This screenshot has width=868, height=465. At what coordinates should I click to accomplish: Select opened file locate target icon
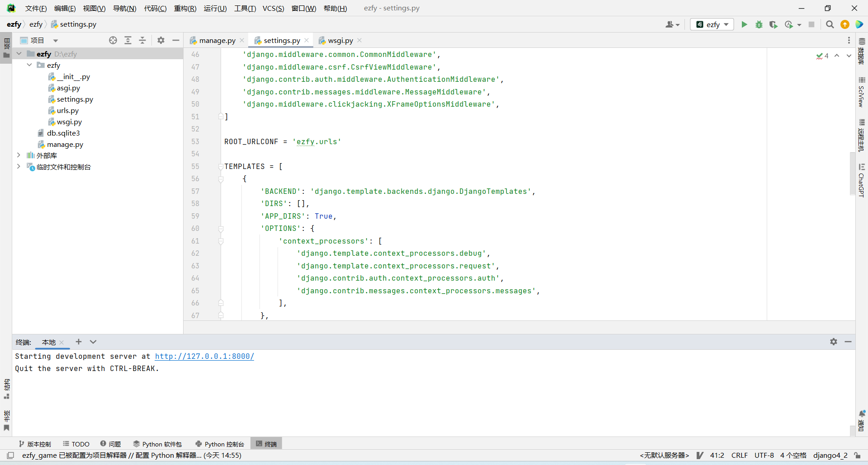(113, 40)
